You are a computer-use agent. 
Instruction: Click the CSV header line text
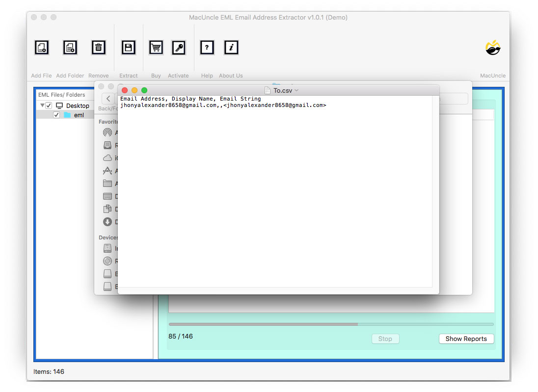click(190, 99)
